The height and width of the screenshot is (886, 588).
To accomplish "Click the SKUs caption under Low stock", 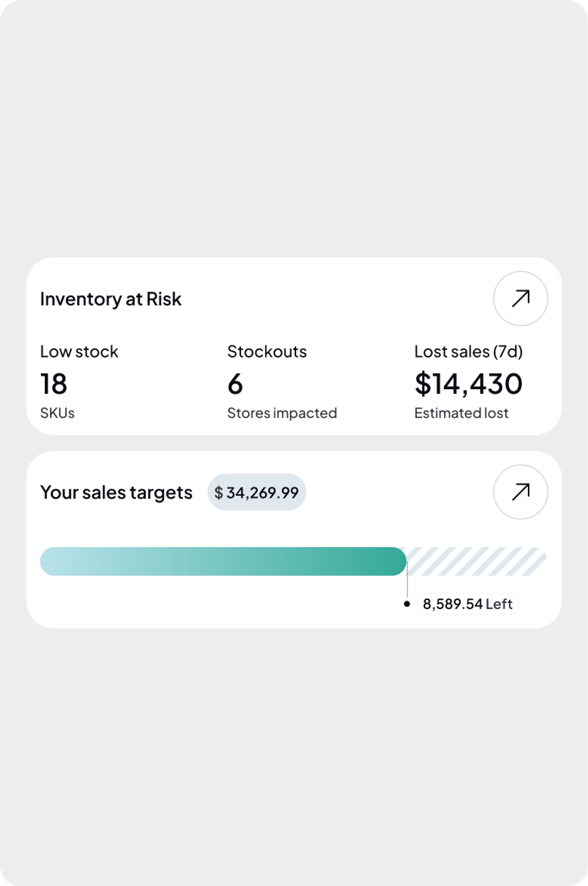I will pos(57,413).
